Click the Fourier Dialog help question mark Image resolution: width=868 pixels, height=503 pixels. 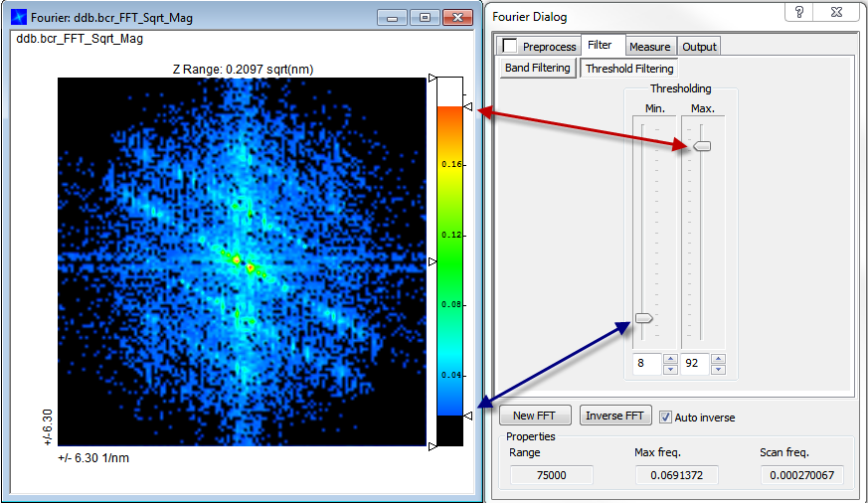pos(799,12)
